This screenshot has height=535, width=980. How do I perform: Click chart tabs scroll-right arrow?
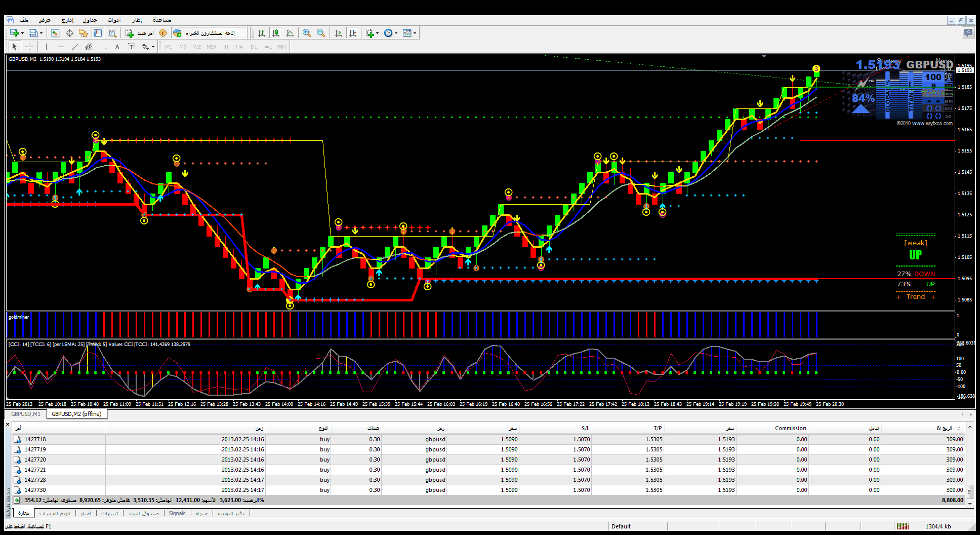point(970,414)
